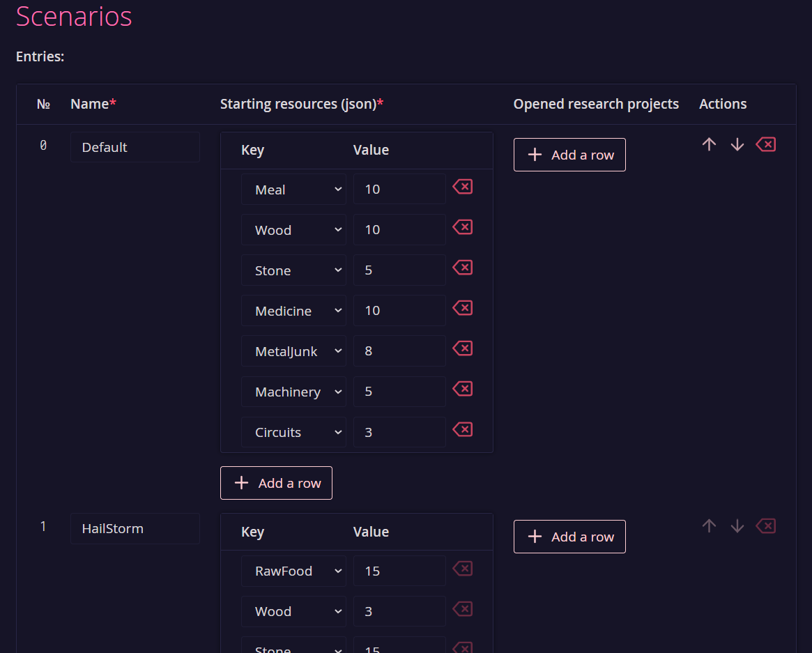
Task: Add a starting resource row for Default
Action: (x=276, y=483)
